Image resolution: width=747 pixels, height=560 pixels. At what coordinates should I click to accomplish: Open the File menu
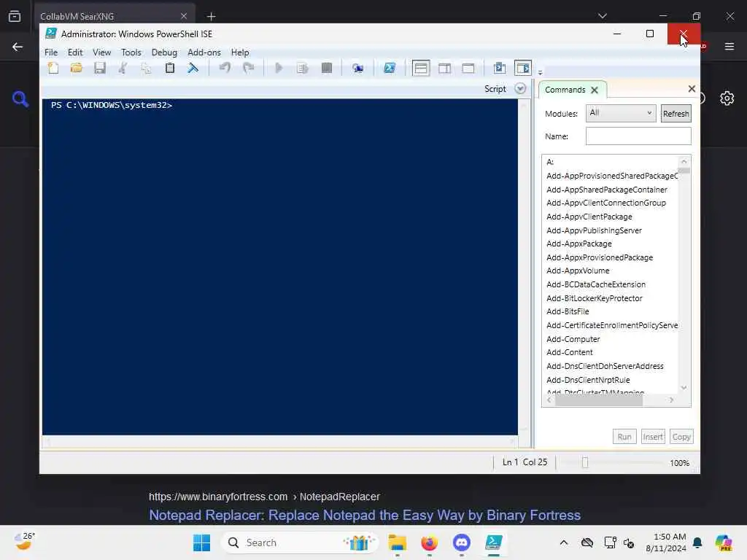coord(51,52)
